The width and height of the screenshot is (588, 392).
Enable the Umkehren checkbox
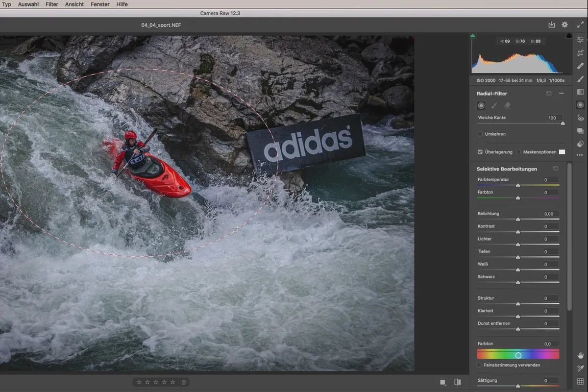pyautogui.click(x=480, y=134)
